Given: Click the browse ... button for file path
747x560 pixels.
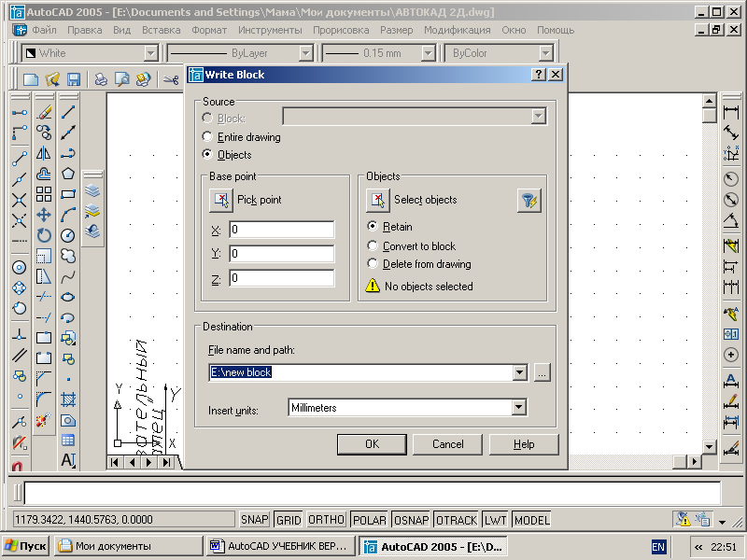Looking at the screenshot, I should click(x=542, y=372).
